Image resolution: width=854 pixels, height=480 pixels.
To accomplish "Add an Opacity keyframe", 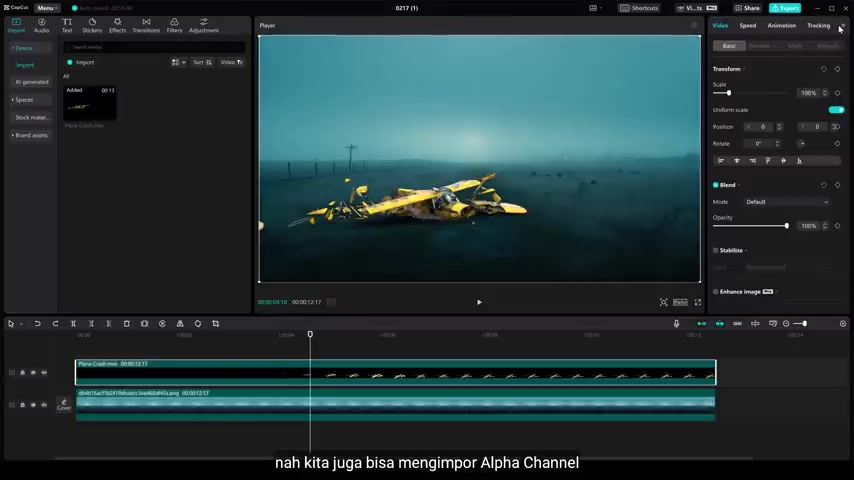I will pyautogui.click(x=838, y=226).
